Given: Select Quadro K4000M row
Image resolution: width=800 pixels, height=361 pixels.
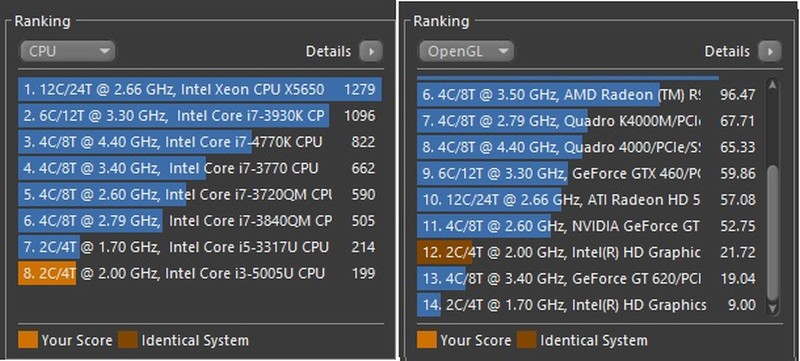Looking at the screenshot, I should click(590, 121).
